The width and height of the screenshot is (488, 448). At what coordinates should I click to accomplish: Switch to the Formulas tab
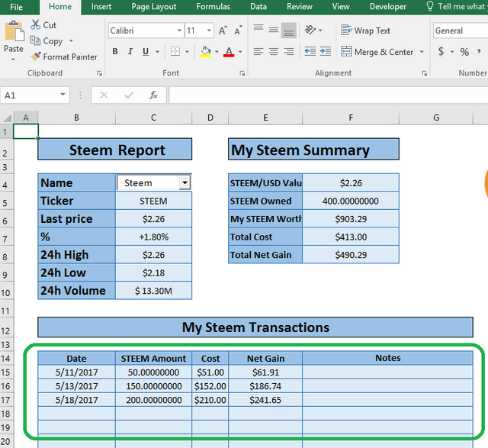tap(213, 7)
